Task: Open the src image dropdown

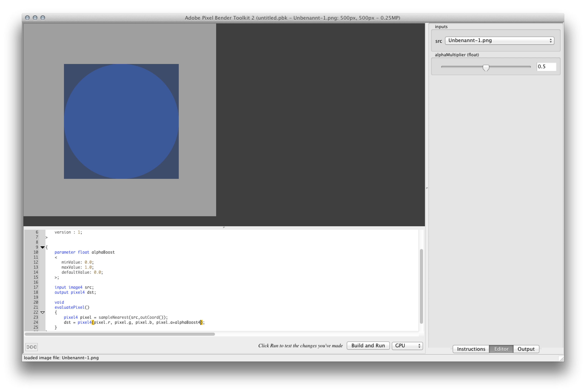Action: click(x=499, y=41)
